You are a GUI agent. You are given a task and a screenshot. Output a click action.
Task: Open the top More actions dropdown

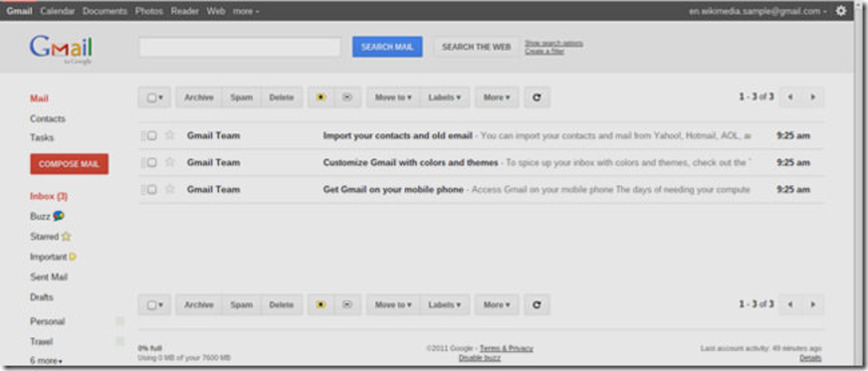tap(496, 97)
